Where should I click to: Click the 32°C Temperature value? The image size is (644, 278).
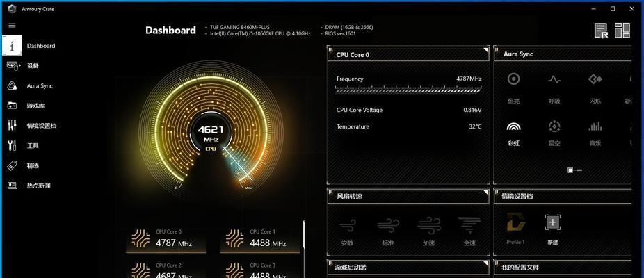pos(475,126)
